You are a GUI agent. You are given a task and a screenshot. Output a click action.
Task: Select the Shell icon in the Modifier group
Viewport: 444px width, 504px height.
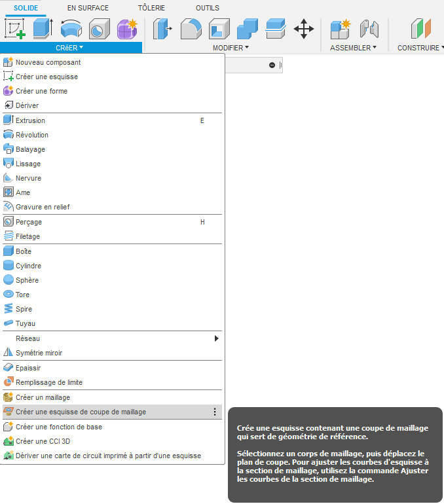[219, 29]
